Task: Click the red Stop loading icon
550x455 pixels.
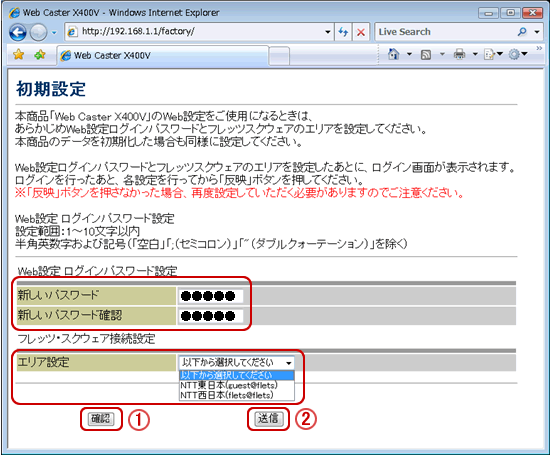Action: point(360,32)
